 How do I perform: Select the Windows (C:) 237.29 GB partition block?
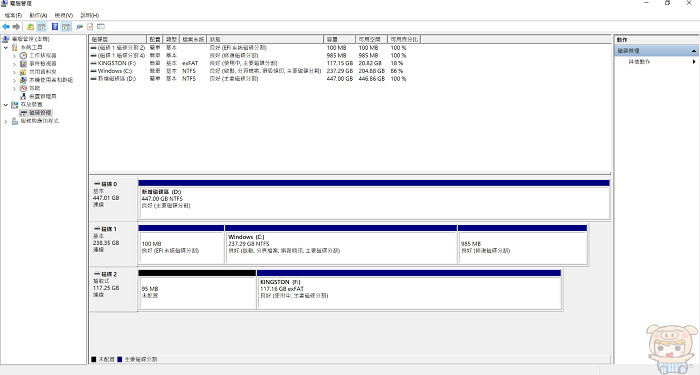coord(341,245)
